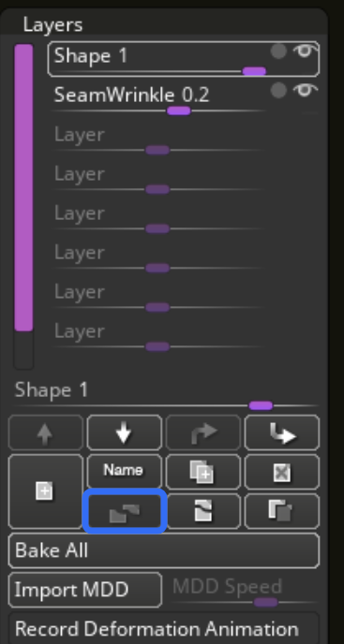The height and width of the screenshot is (644, 344).
Task: Click the Split Layer icon highlighted in blue
Action: [125, 511]
